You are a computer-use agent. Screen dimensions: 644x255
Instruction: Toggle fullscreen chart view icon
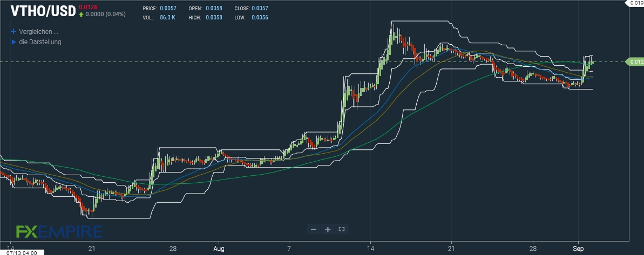(341, 230)
